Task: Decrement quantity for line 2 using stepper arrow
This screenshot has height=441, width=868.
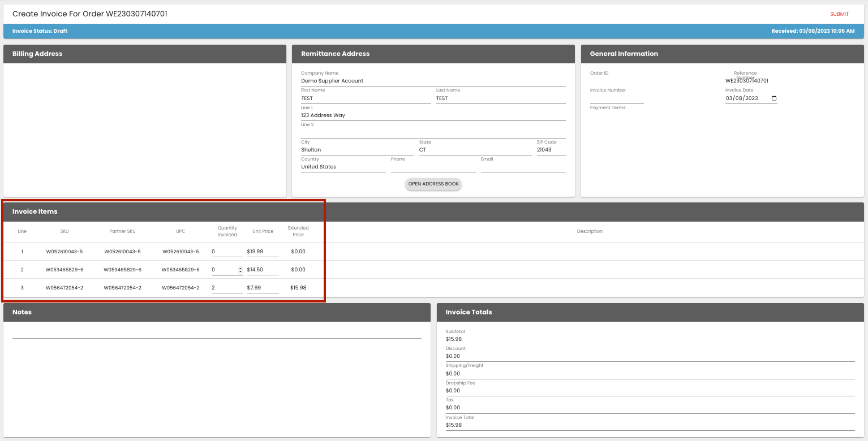Action: pos(242,271)
